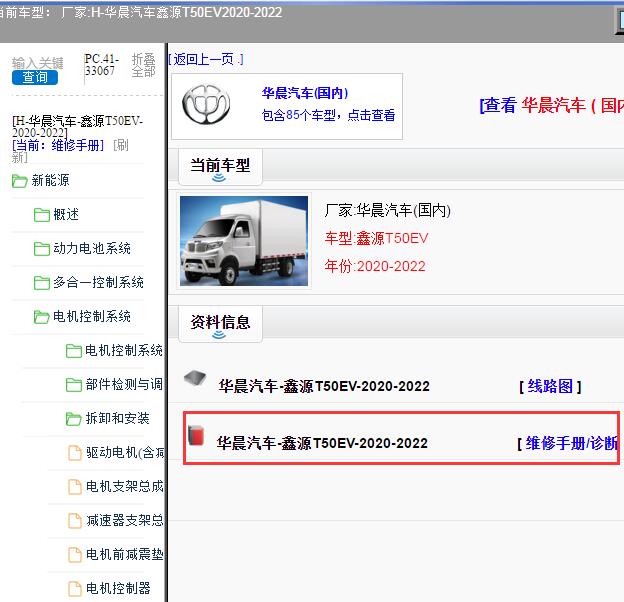624x602 pixels.
Task: Click the page icon next to 驱动电机
Action: point(75,453)
